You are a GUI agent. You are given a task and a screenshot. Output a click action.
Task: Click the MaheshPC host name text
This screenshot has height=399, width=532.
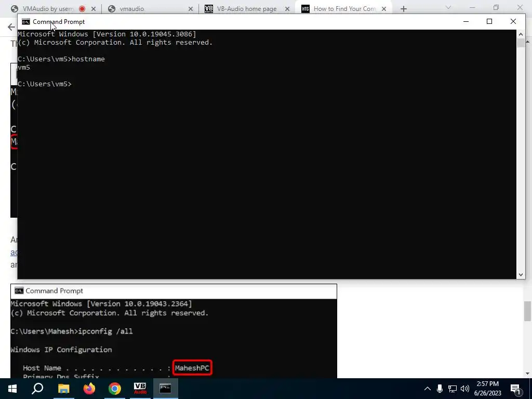click(x=192, y=368)
